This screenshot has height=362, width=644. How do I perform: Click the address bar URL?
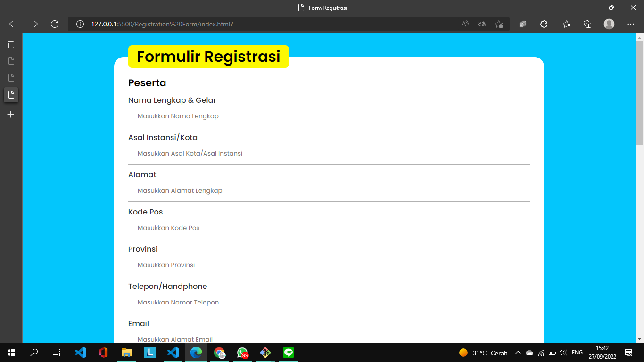pos(162,24)
